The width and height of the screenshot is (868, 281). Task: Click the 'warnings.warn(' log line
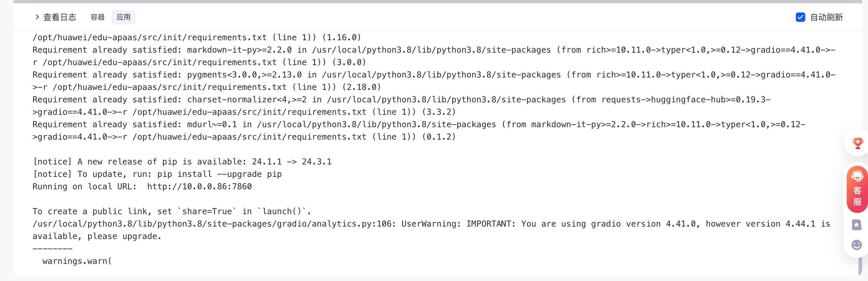(77, 261)
